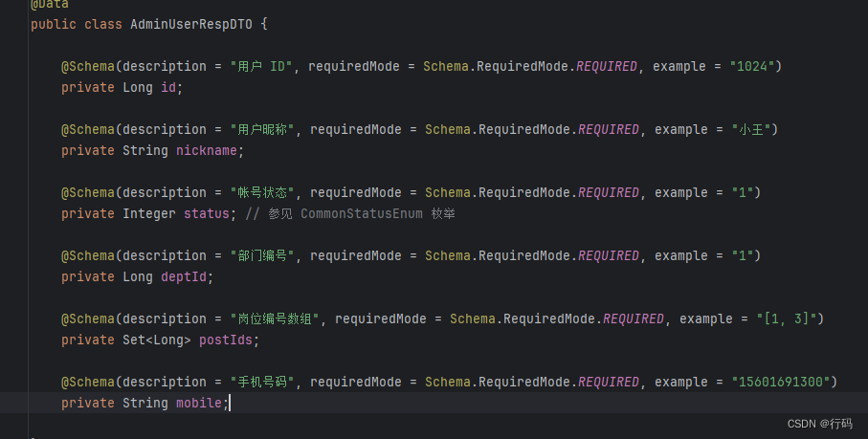This screenshot has height=439, width=868.
Task: Click @Schema above the postIds field
Action: pos(88,318)
